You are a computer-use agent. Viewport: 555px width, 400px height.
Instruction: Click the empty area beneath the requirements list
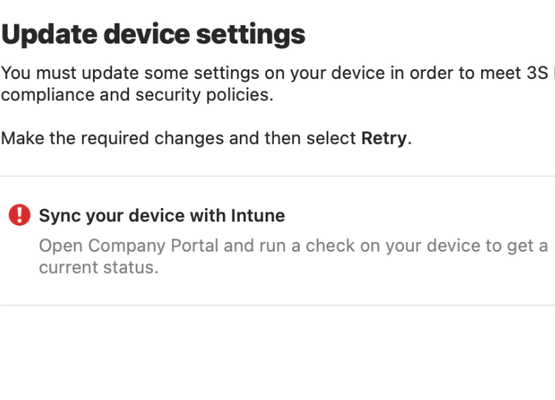click(278, 354)
